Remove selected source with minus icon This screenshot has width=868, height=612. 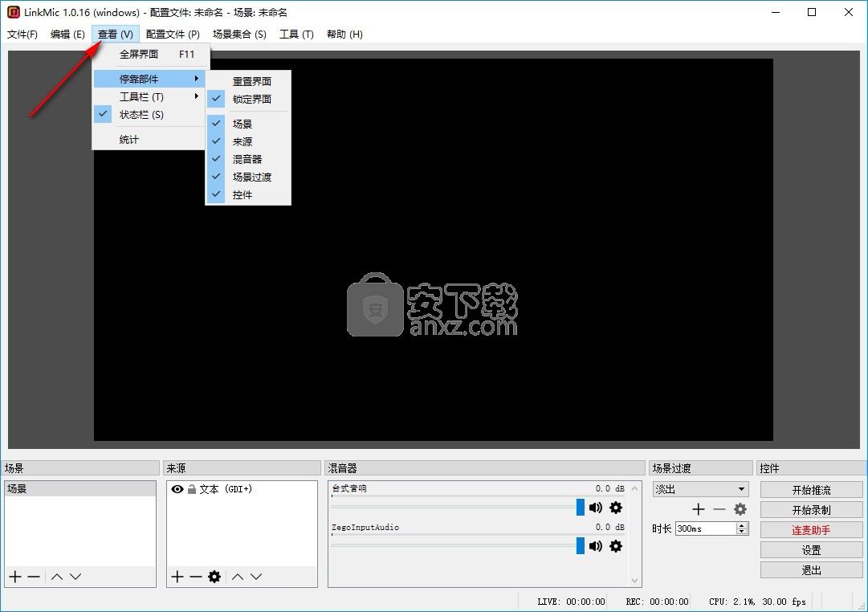coord(195,577)
